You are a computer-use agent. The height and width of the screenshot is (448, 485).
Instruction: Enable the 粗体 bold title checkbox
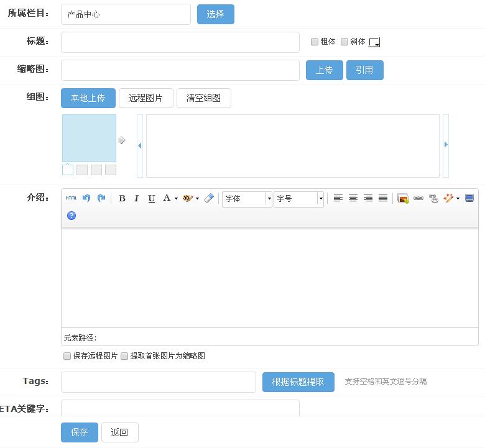(x=315, y=42)
